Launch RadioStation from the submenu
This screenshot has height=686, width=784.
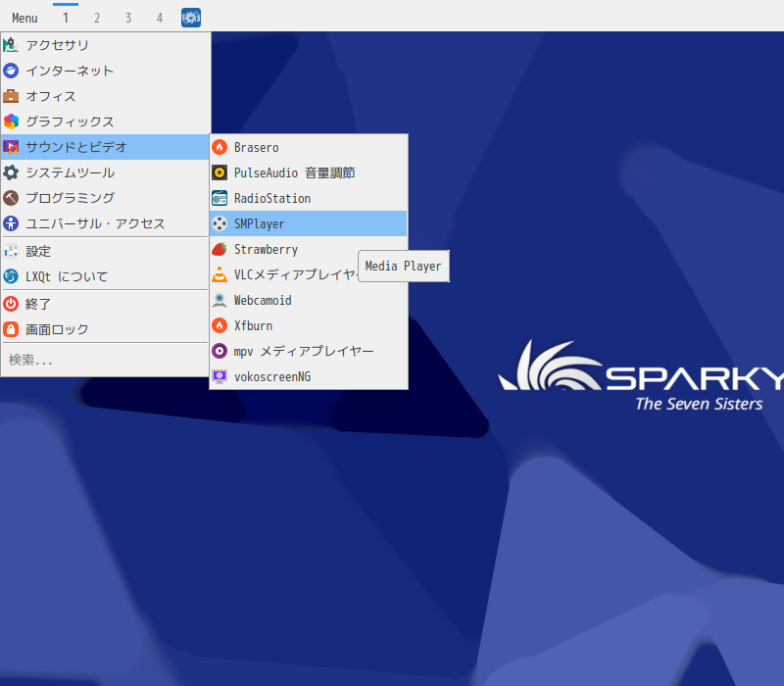pos(309,198)
